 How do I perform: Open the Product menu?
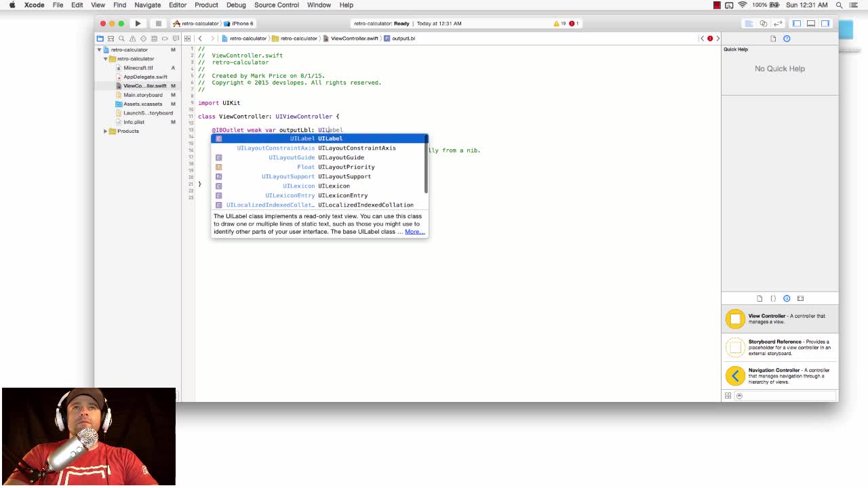click(x=206, y=5)
